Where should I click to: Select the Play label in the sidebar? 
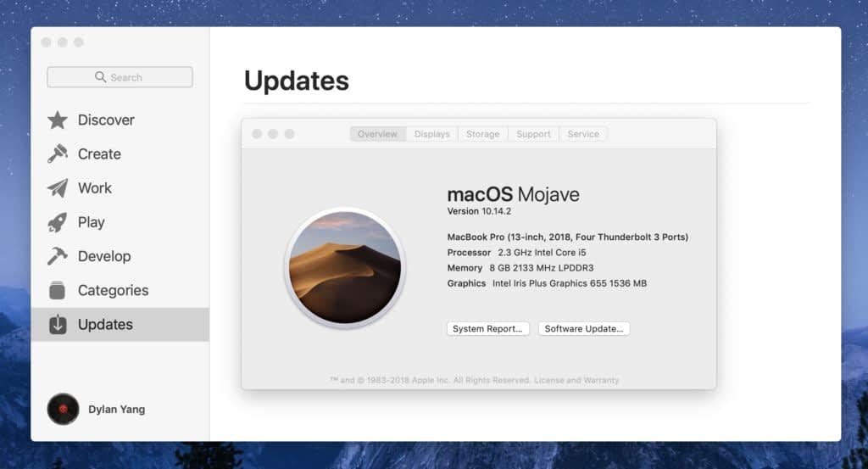92,222
